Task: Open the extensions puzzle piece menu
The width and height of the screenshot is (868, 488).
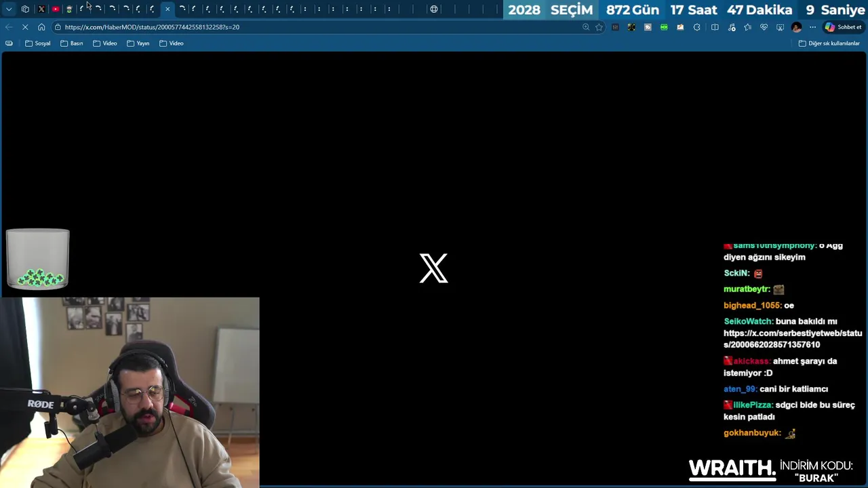Action: click(x=696, y=27)
